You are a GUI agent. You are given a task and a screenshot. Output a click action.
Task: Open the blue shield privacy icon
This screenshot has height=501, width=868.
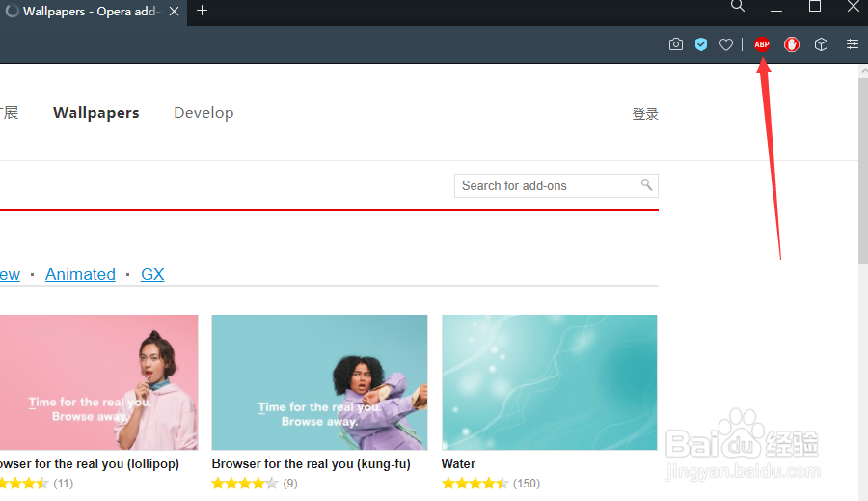click(x=701, y=44)
